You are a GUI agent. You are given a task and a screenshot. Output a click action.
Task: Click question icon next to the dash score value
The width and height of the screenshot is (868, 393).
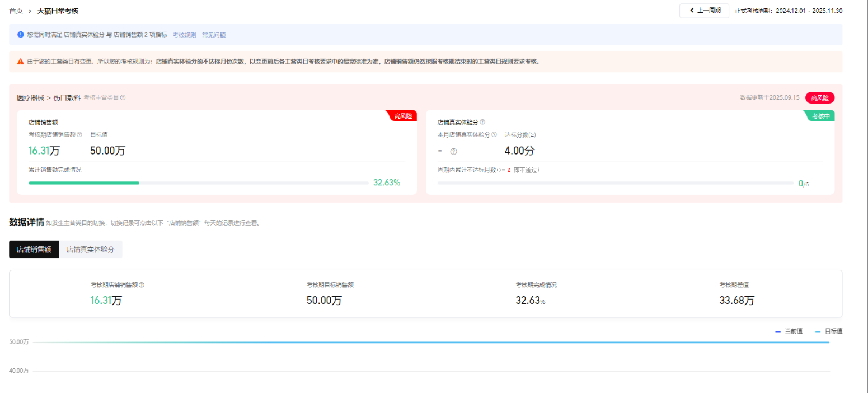tap(453, 151)
